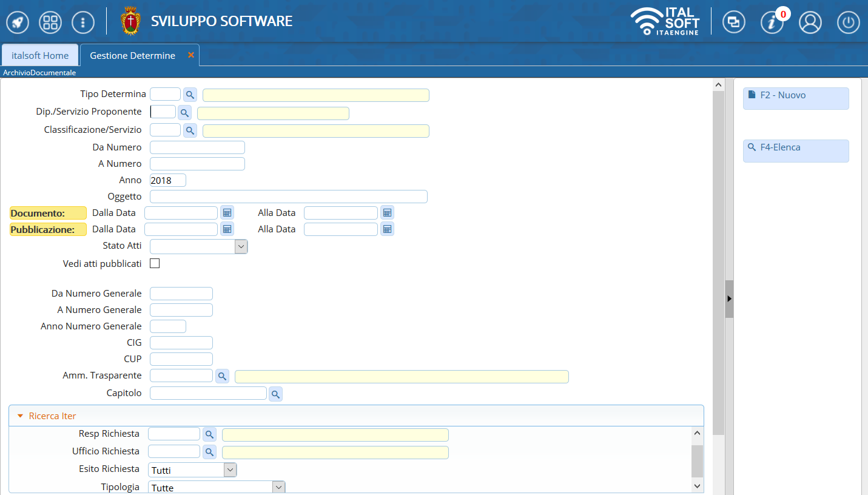The width and height of the screenshot is (868, 495).
Task: Open the Stato Atti dropdown
Action: coord(241,246)
